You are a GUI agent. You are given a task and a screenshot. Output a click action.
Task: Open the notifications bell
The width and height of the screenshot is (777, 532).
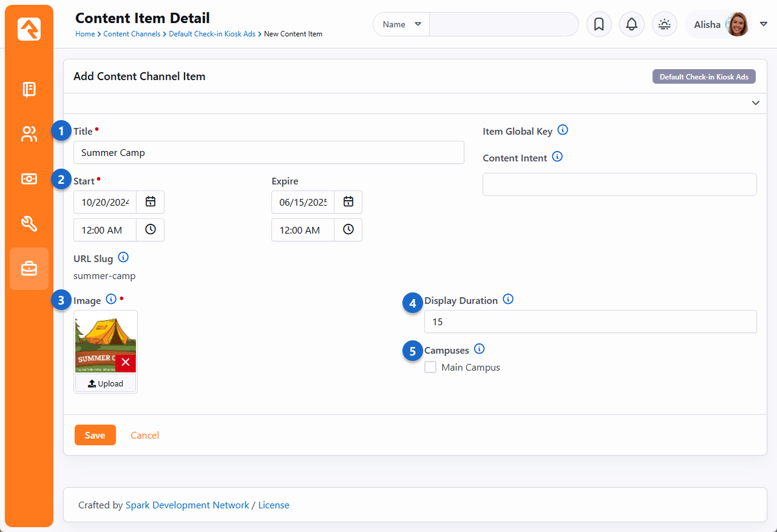631,24
